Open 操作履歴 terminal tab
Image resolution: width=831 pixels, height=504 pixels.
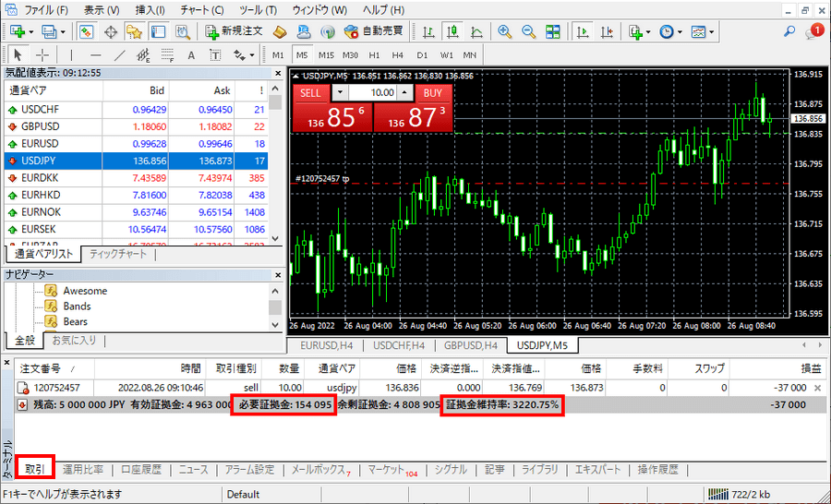coord(657,470)
